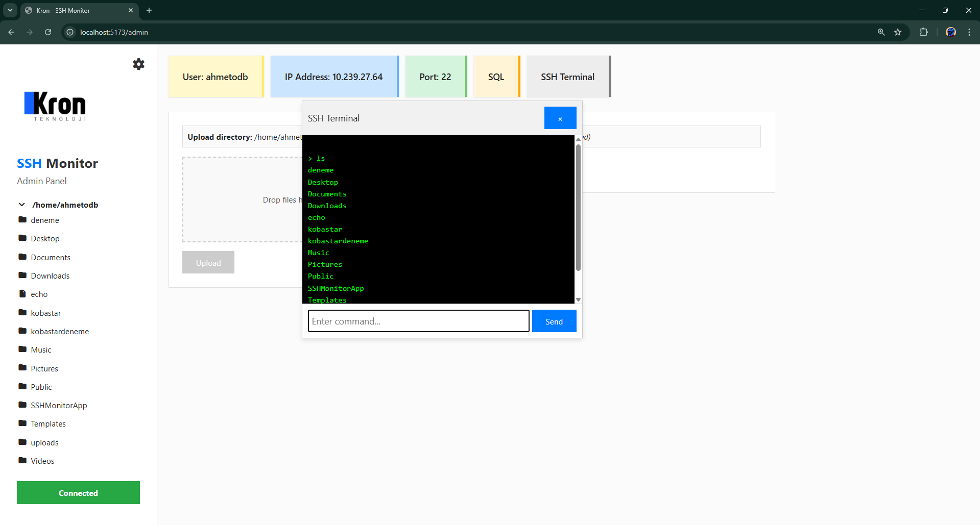
Task: Collapse the /home/ahmetodb directory tree
Action: click(21, 204)
